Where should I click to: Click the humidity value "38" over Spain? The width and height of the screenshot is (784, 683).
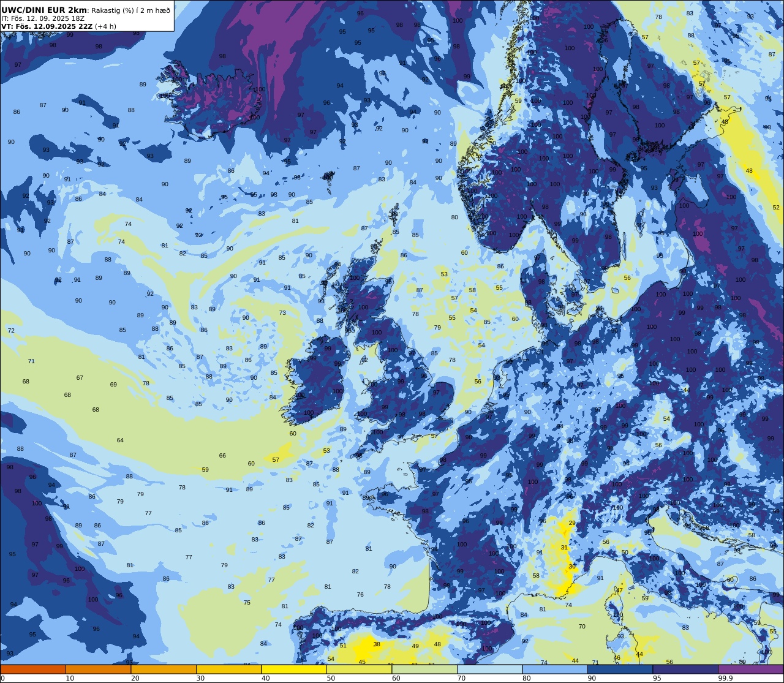(377, 644)
